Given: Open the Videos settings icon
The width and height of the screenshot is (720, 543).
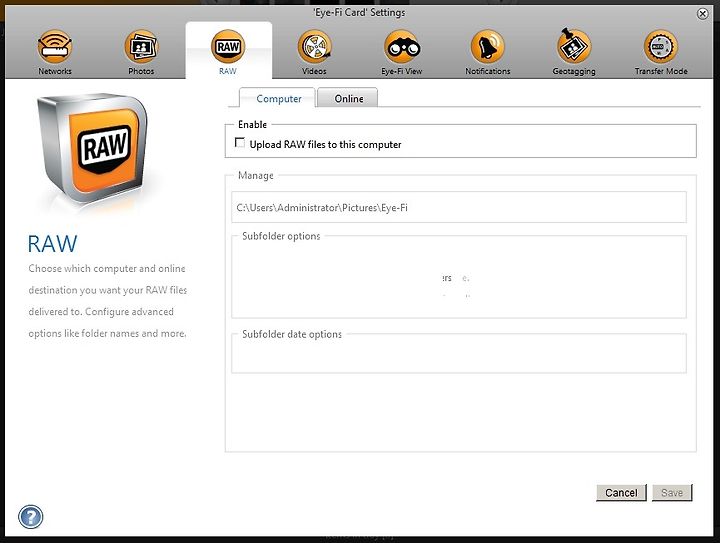Looking at the screenshot, I should tap(315, 47).
